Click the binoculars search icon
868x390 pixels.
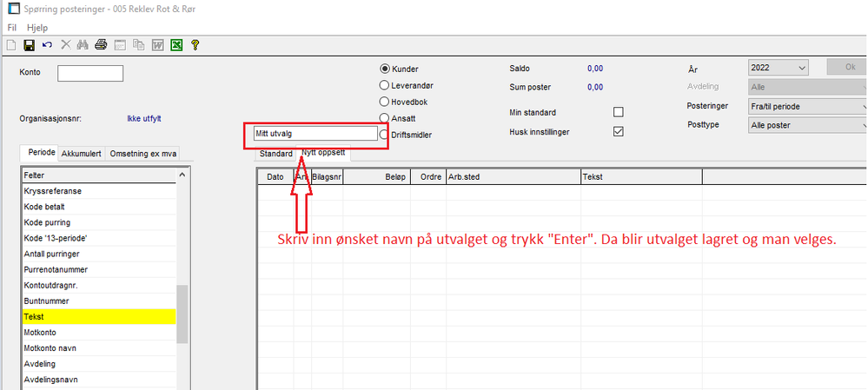[83, 45]
